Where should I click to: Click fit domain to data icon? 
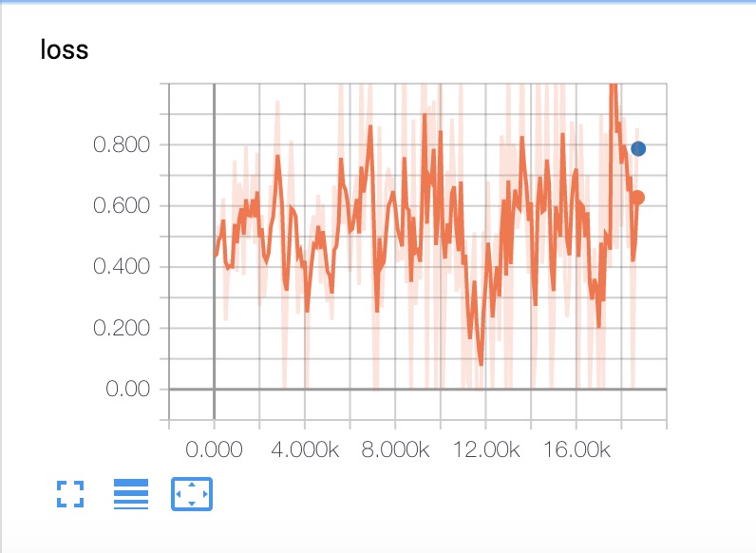pos(192,494)
